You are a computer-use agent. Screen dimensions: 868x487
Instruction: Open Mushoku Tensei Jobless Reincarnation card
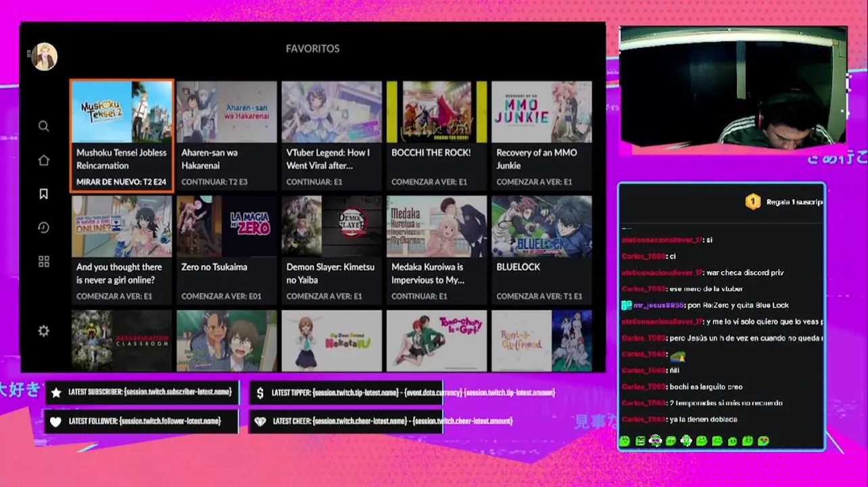[122, 135]
